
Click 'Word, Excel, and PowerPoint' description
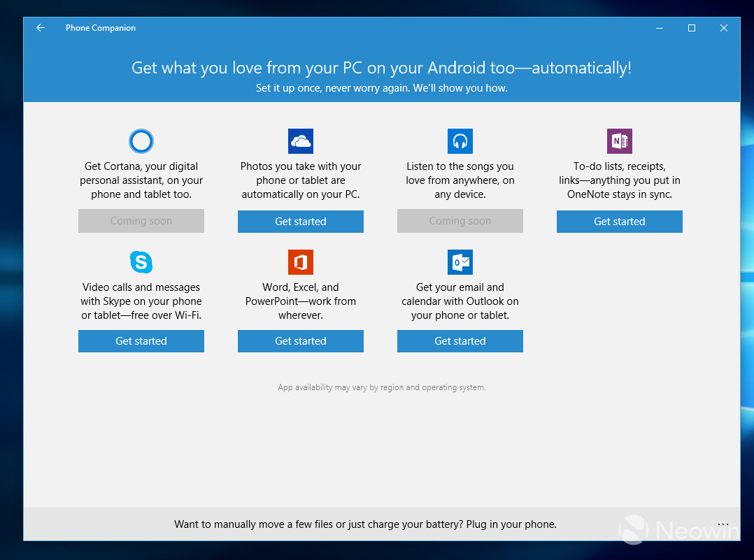301,301
